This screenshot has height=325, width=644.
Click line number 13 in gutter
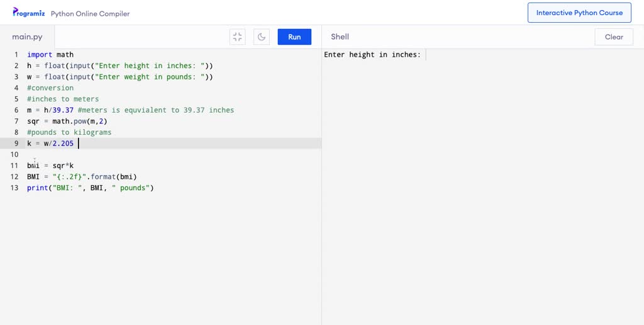(x=14, y=188)
